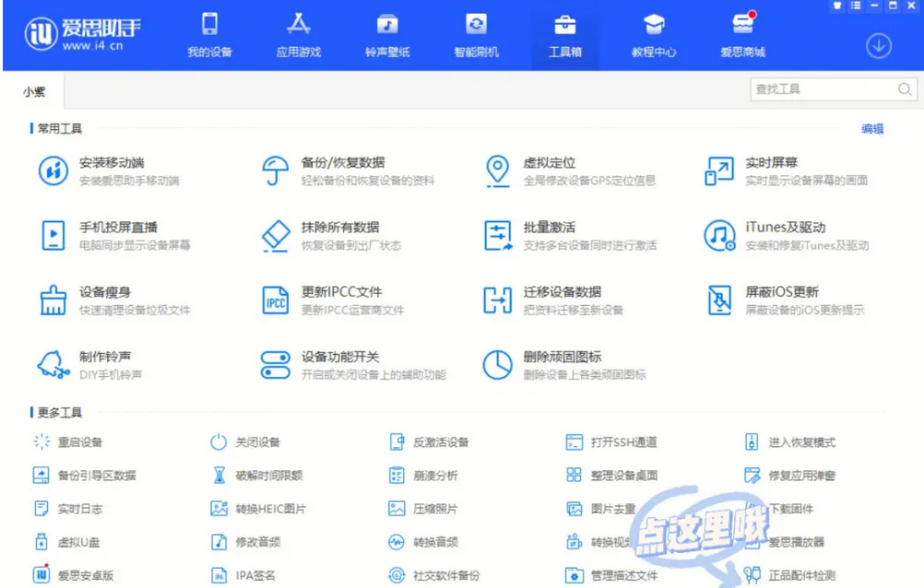The width and height of the screenshot is (924, 588).
Task: Open 教程中心 tab
Action: tap(654, 35)
